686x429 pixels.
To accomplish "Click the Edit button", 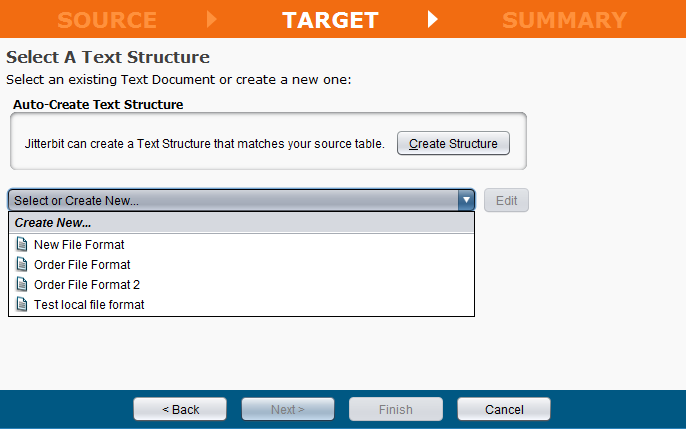I will [x=506, y=200].
